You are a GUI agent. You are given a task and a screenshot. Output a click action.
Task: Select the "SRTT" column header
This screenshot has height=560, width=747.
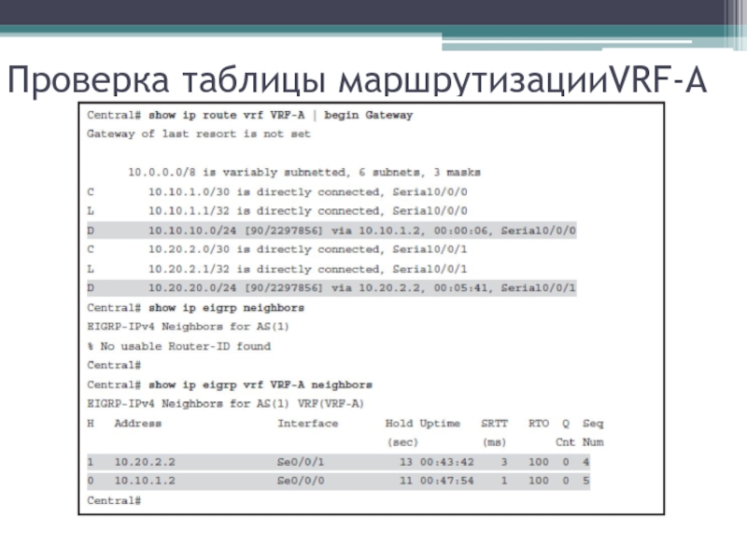coord(494,423)
